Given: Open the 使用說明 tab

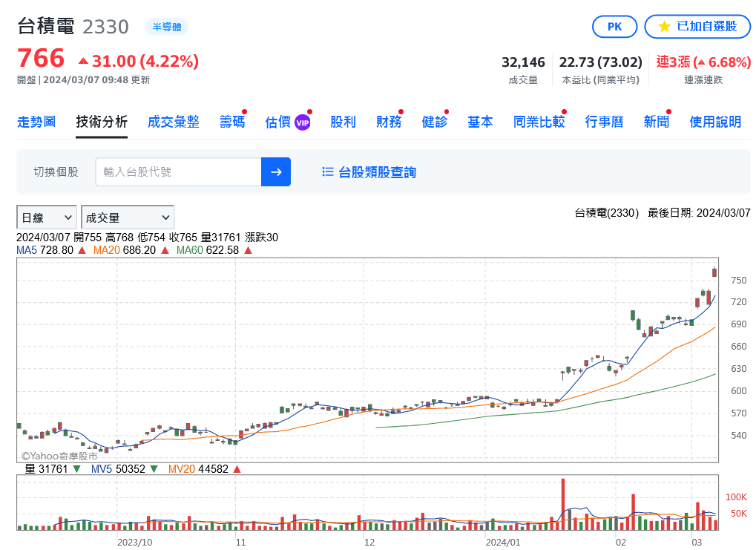Looking at the screenshot, I should 715,122.
